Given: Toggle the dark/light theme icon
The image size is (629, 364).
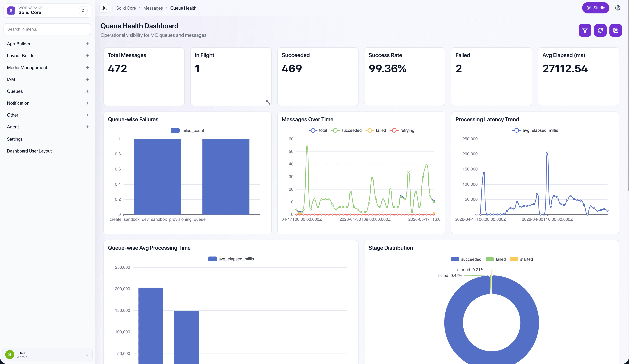Looking at the screenshot, I should point(618,8).
